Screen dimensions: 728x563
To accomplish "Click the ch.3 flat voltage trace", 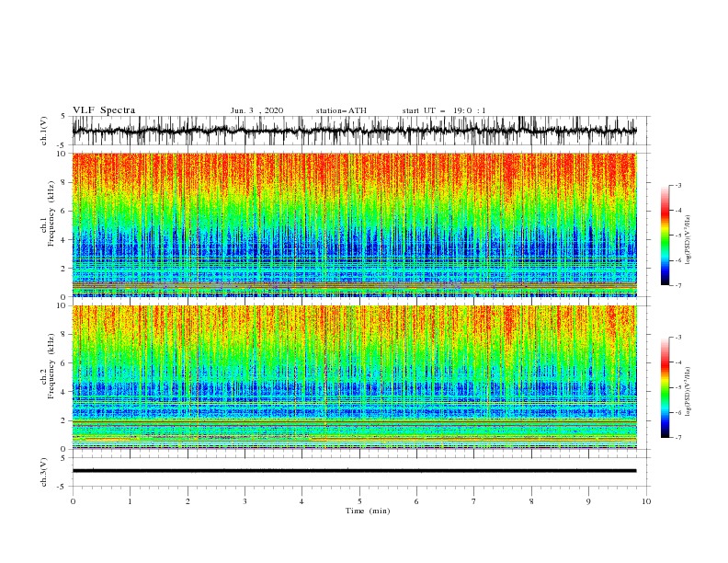I will click(x=354, y=471).
